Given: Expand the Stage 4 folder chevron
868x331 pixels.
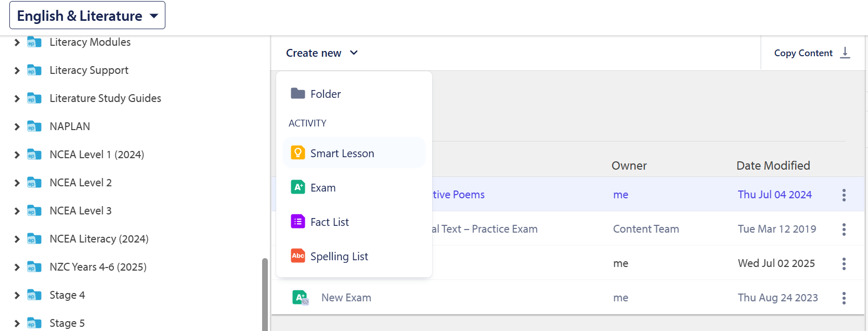Looking at the screenshot, I should pos(17,295).
